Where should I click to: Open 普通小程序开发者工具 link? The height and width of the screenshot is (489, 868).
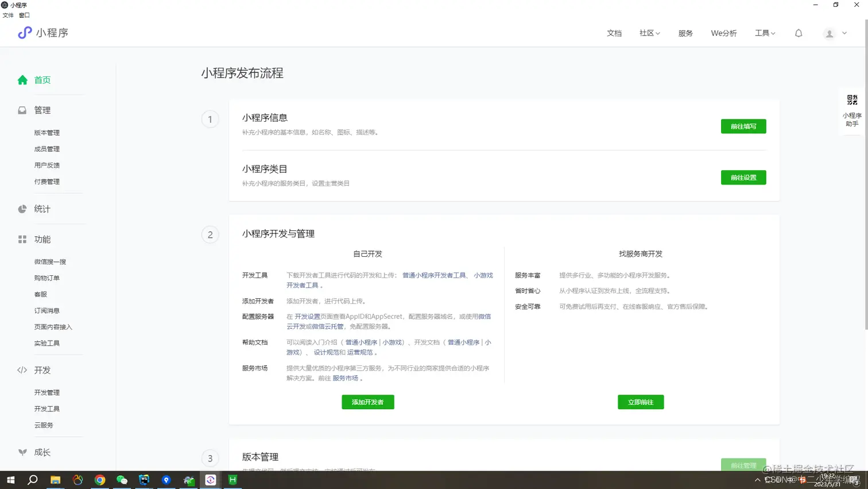[x=434, y=276]
